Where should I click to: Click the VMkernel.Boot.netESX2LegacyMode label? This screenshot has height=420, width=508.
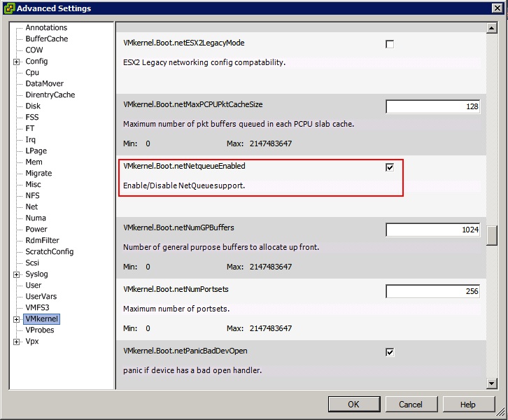tap(184, 43)
